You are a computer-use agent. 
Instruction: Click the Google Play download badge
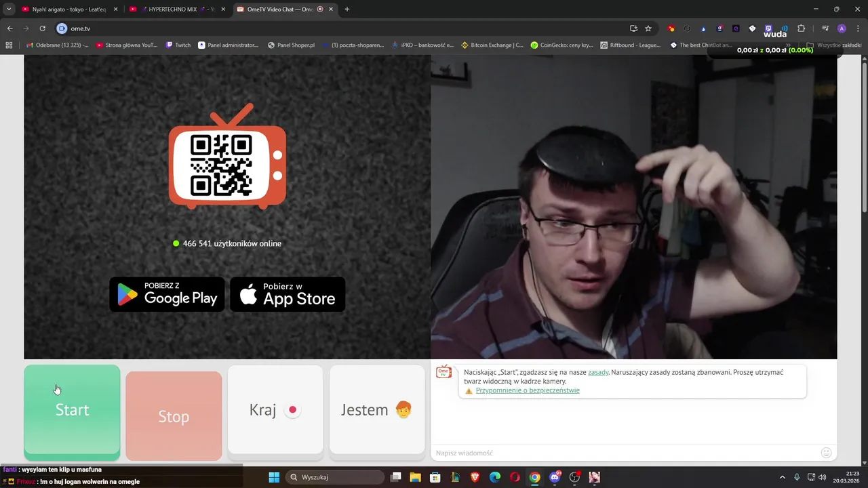click(167, 294)
